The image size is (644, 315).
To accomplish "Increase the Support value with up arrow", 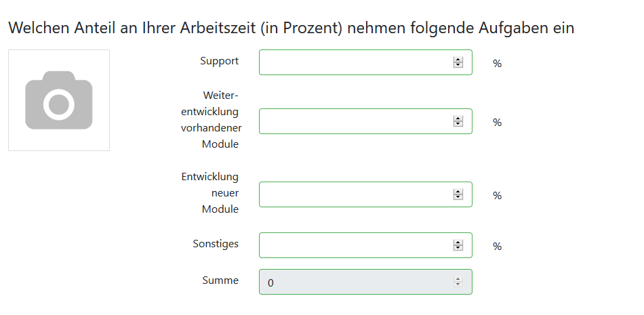I will [x=458, y=60].
